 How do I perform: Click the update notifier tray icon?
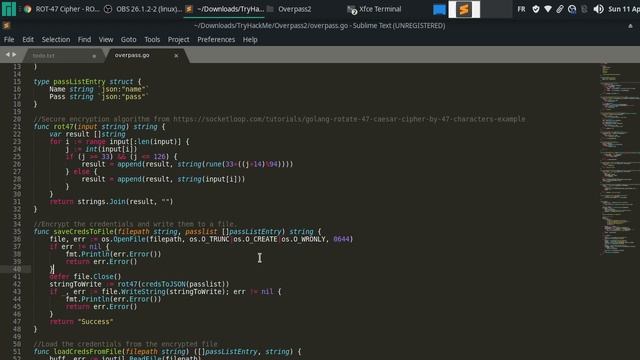tap(572, 9)
